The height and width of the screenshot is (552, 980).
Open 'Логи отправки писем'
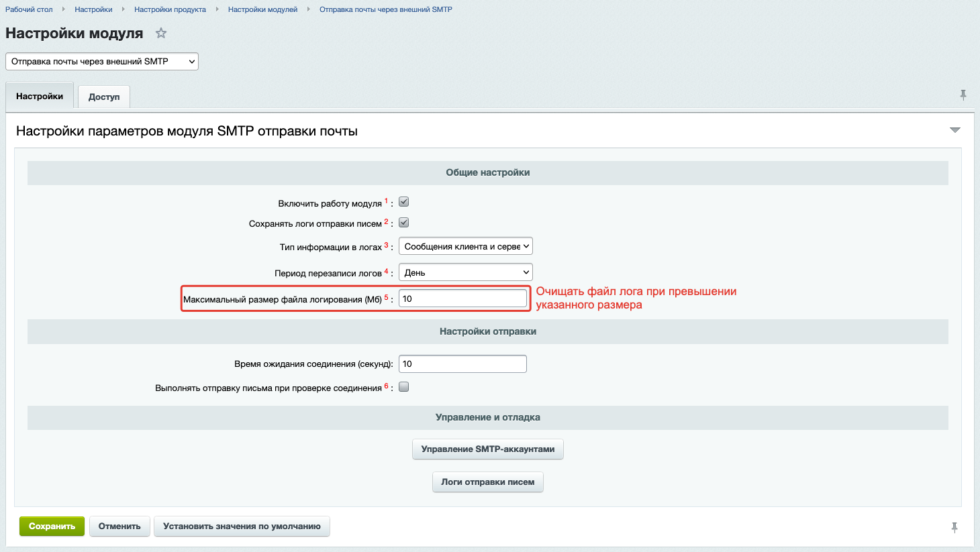[x=488, y=482]
